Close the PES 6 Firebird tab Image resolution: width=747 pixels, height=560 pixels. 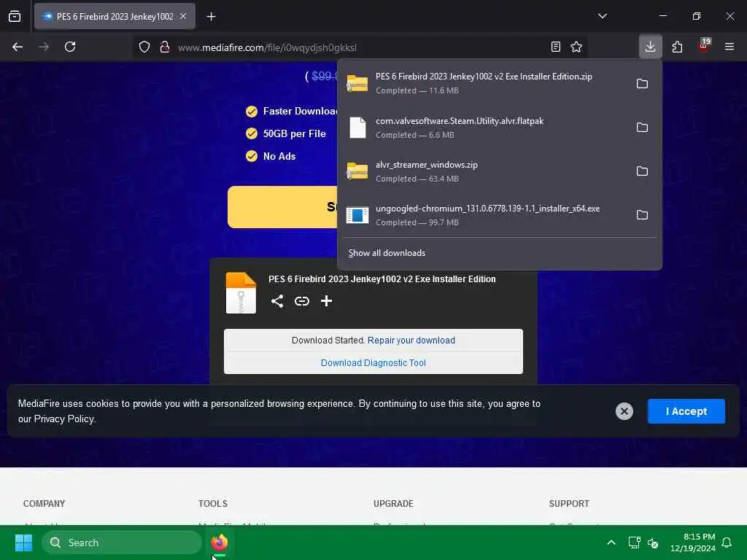click(x=183, y=16)
